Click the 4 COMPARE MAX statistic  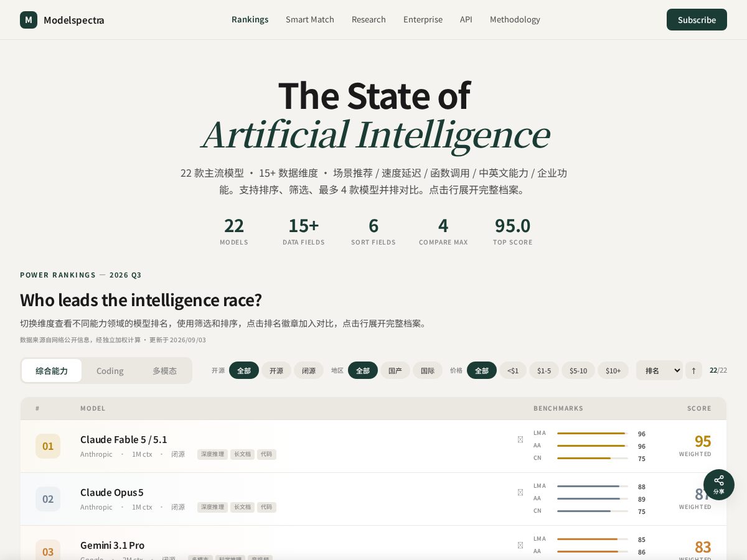[x=443, y=231]
